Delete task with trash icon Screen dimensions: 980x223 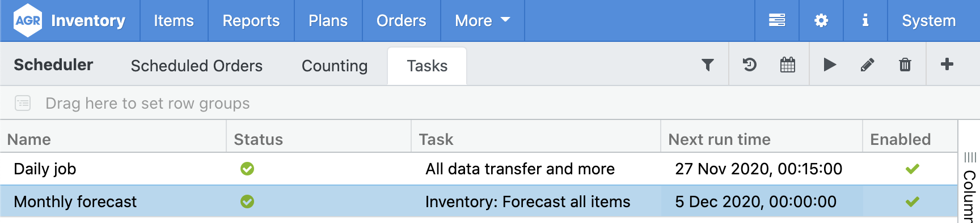pos(905,65)
